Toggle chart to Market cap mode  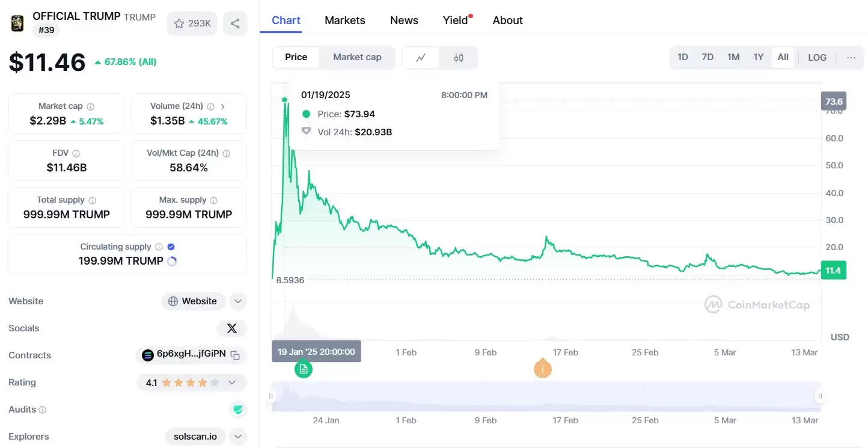[x=357, y=57]
